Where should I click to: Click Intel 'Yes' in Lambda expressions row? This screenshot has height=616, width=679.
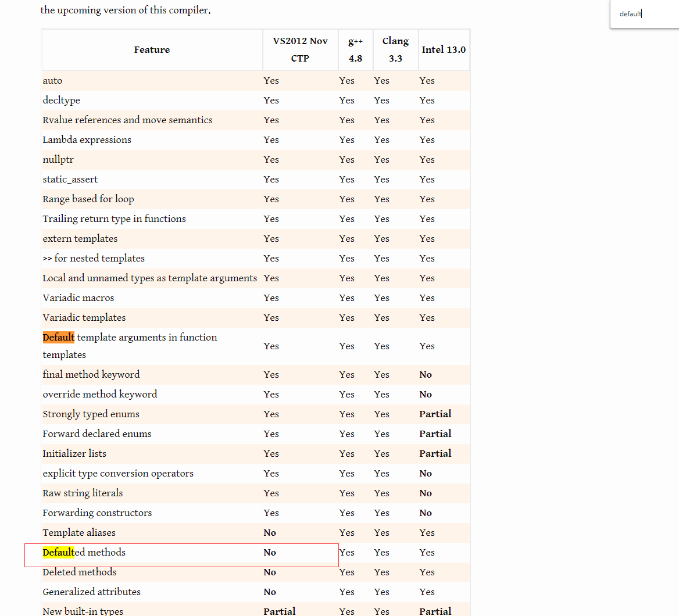click(x=427, y=140)
